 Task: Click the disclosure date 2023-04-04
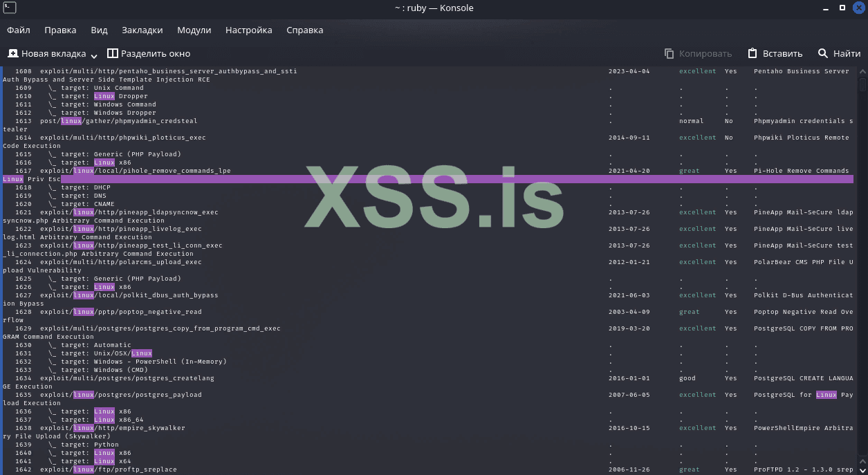pyautogui.click(x=629, y=71)
